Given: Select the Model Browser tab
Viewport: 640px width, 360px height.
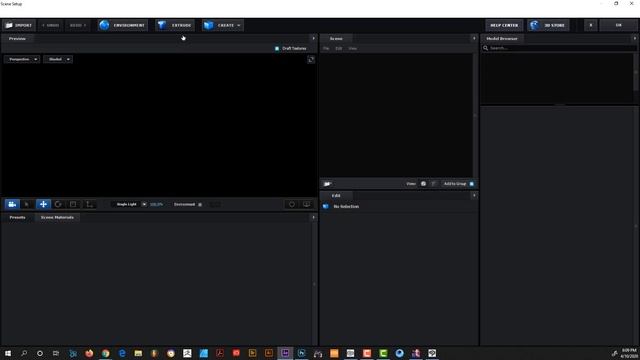Looking at the screenshot, I should 502,38.
